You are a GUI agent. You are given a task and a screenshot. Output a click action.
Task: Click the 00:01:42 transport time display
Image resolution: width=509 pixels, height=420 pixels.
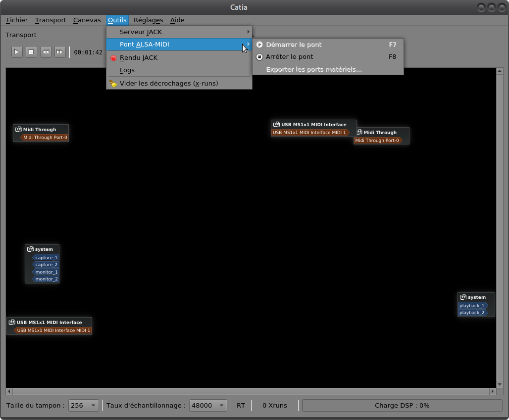click(x=88, y=52)
